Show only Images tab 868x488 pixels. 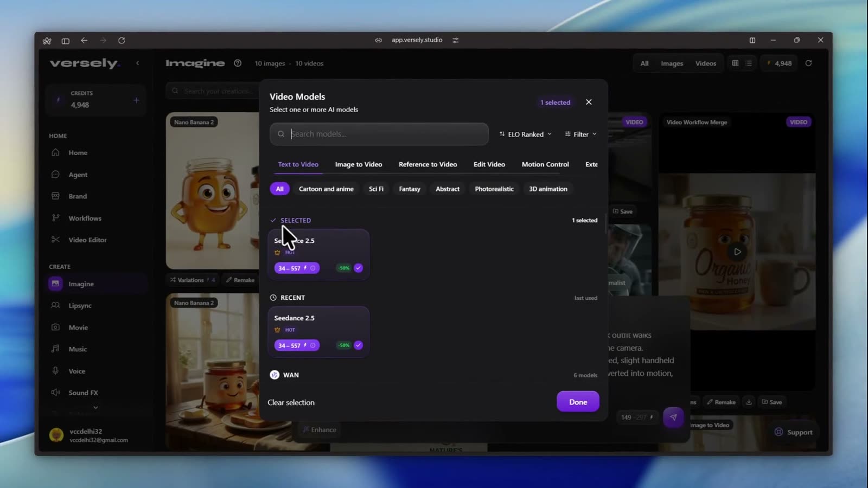672,63
